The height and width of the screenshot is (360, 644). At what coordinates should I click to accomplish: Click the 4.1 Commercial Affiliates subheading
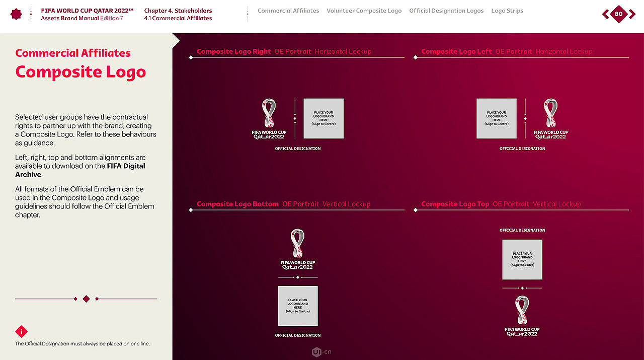tap(178, 18)
